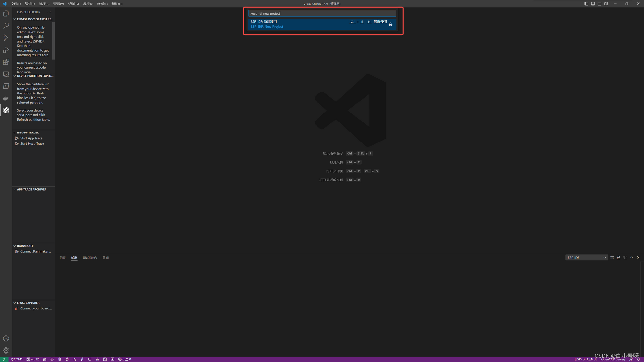Select the ESP-IDF 新建项目 command result
644x362 pixels.
point(322,24)
